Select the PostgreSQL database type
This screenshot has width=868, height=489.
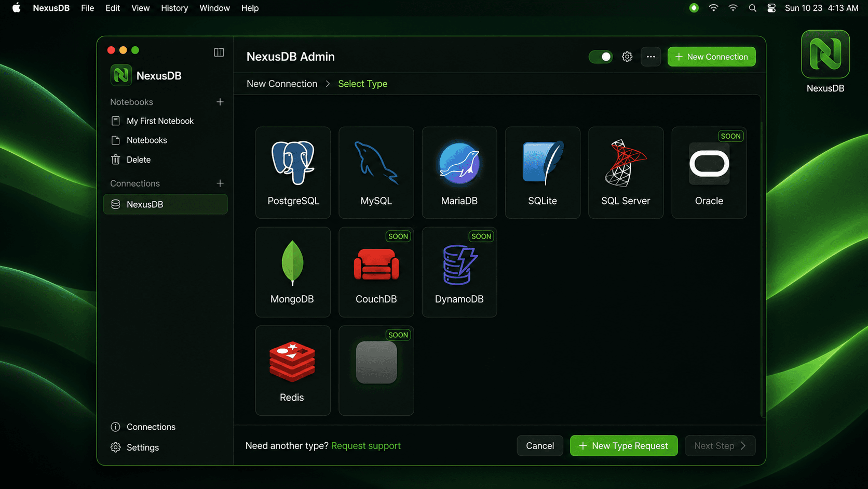pyautogui.click(x=293, y=173)
